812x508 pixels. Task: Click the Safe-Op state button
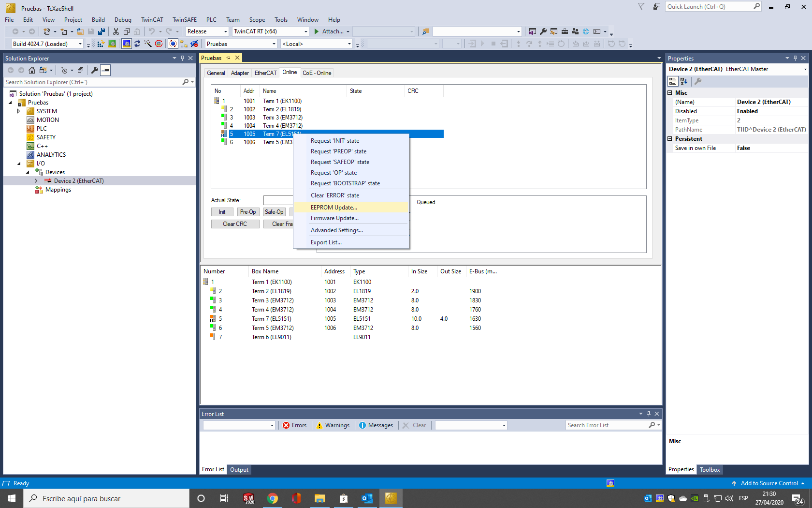coord(275,212)
